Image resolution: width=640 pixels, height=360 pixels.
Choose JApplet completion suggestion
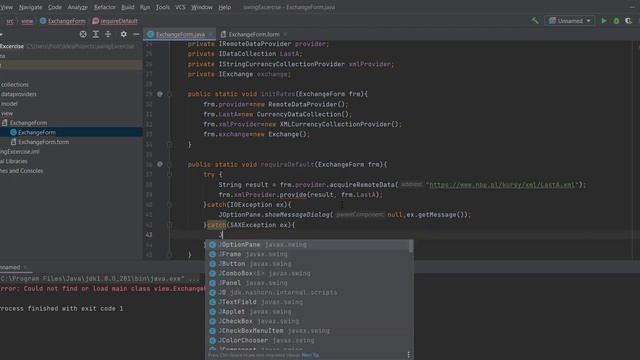[x=308, y=311]
